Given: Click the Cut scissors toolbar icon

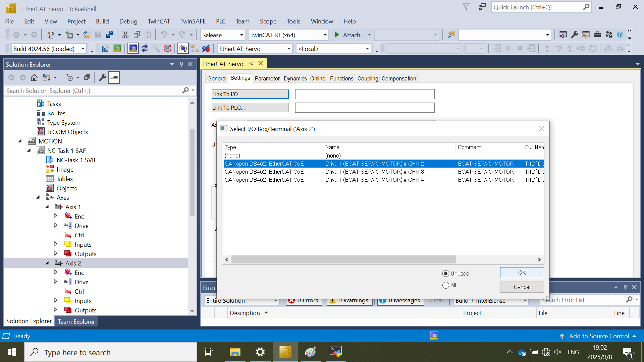Looking at the screenshot, I should point(125,35).
